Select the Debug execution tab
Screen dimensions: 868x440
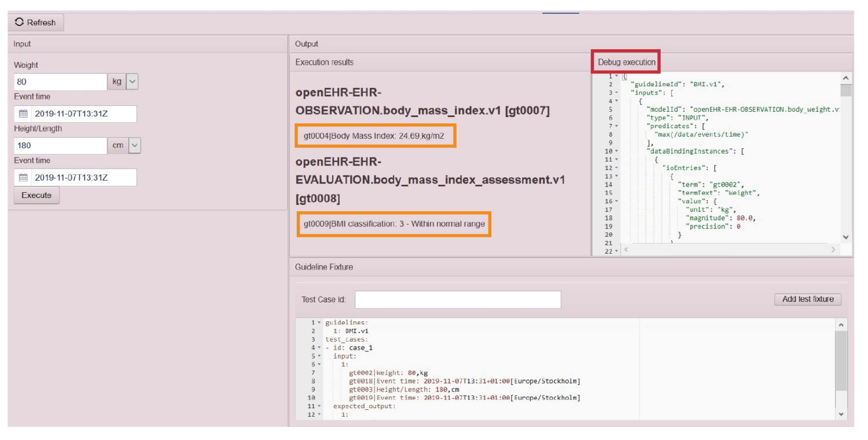tap(626, 62)
